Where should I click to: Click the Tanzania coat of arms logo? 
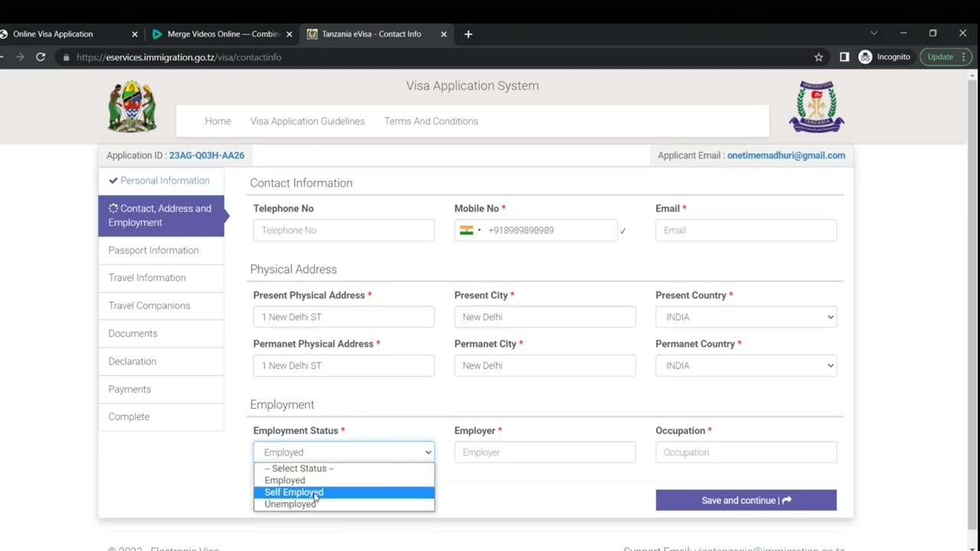point(132,106)
